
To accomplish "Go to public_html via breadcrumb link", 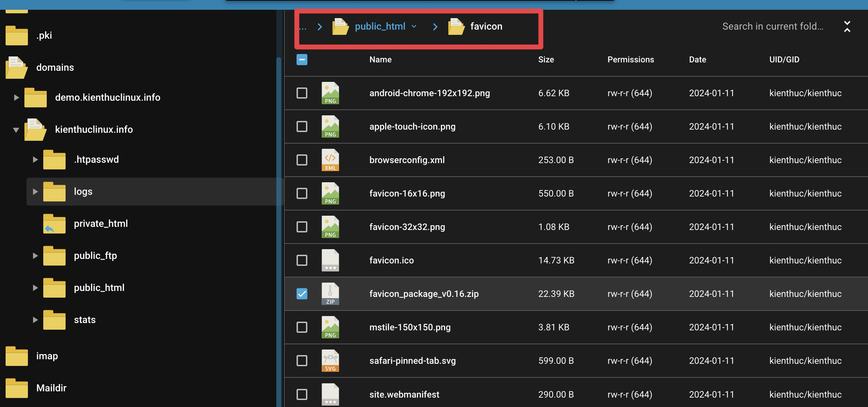I will coord(380,26).
